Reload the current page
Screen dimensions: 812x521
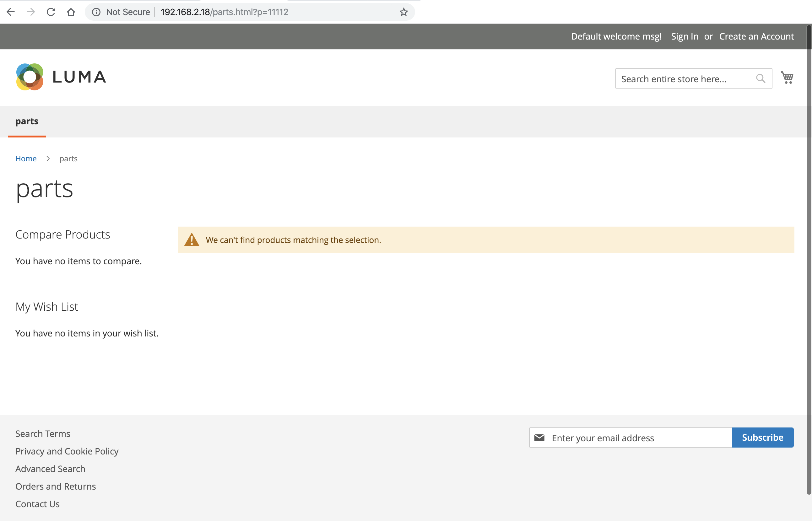pos(51,12)
